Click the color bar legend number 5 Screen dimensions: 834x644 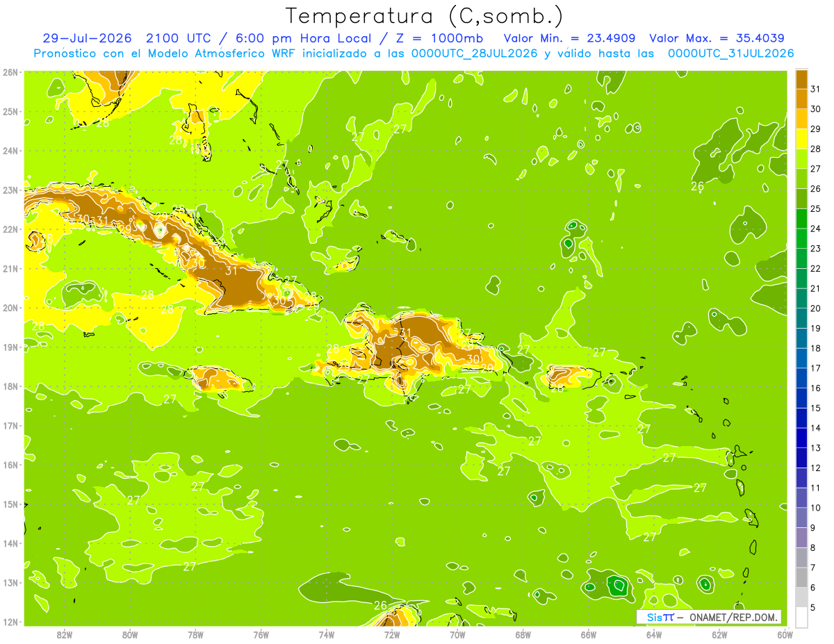click(x=813, y=607)
